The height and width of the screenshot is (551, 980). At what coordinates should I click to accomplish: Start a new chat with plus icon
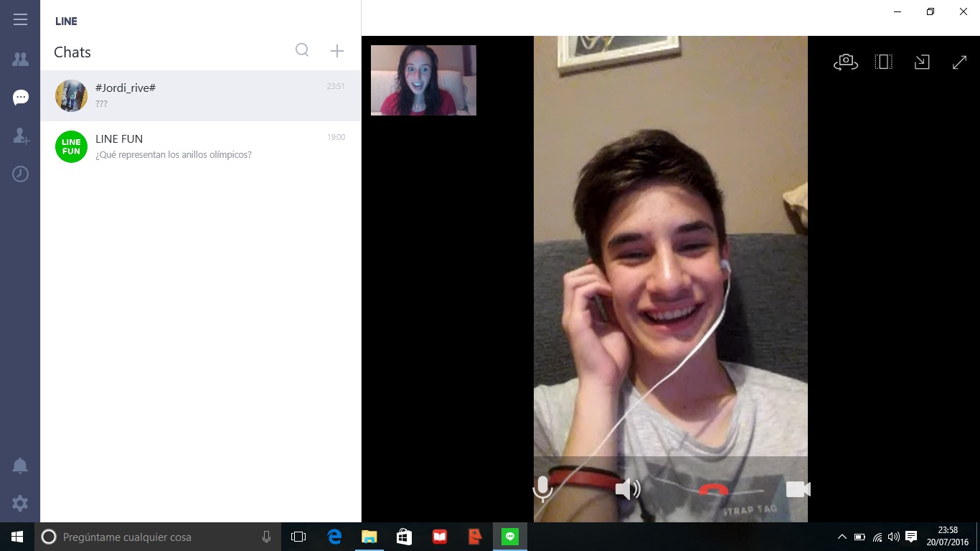(x=336, y=50)
